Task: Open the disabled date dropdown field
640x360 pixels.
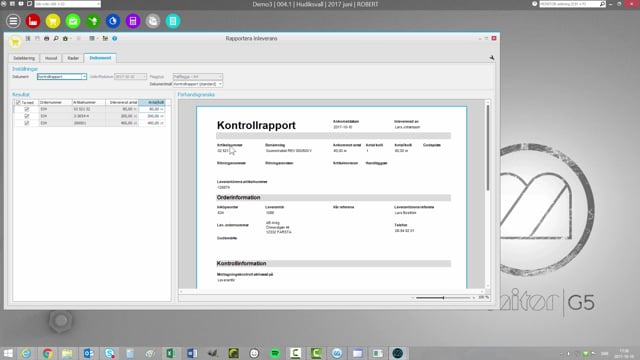Action: 130,77
